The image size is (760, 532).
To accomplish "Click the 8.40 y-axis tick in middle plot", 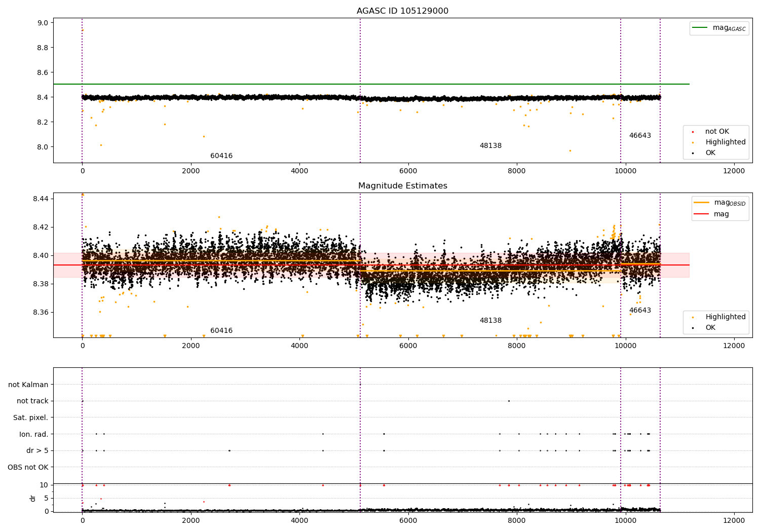I will click(x=41, y=255).
